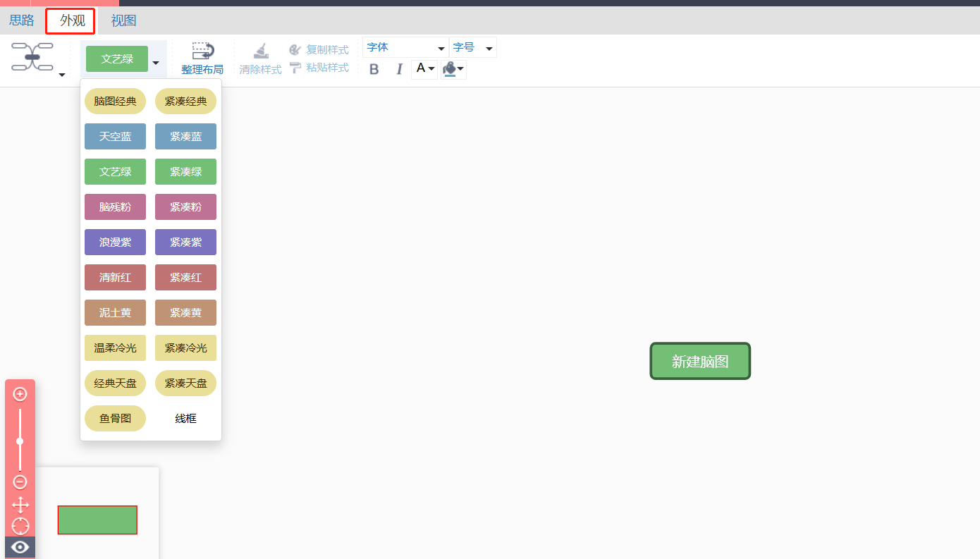
Task: Toggle bold text formatting
Action: pyautogui.click(x=374, y=69)
